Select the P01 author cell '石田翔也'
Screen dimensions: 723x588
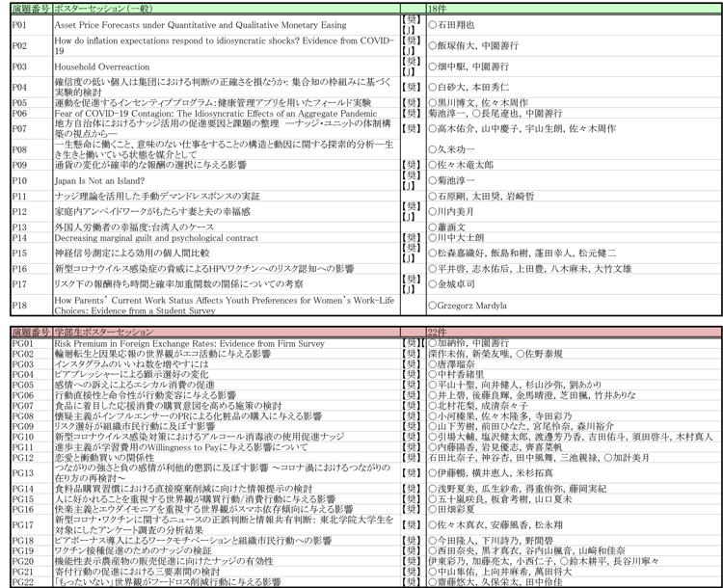pos(575,25)
